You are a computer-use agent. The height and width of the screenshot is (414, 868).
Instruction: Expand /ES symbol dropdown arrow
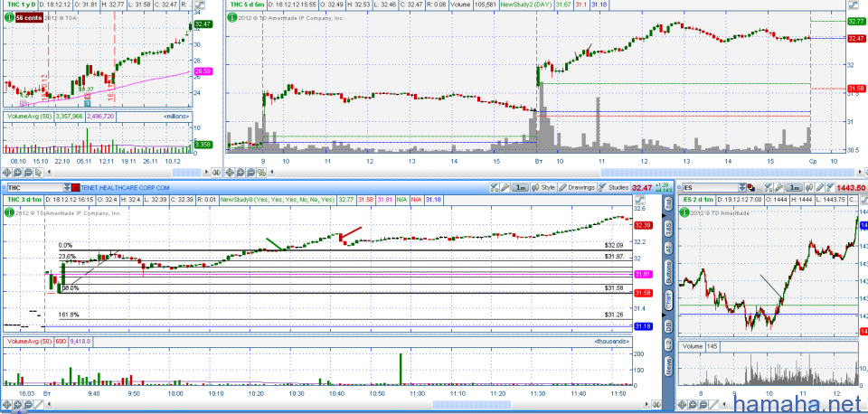click(x=743, y=188)
